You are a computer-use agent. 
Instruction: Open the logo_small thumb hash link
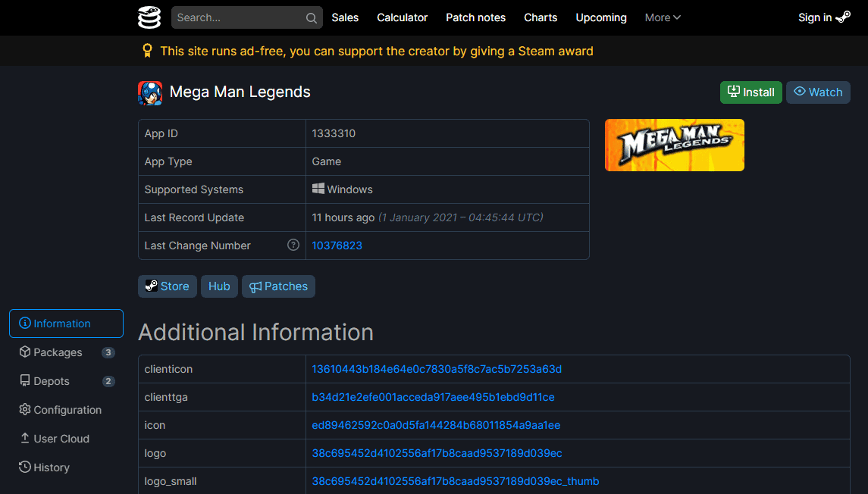pos(455,481)
